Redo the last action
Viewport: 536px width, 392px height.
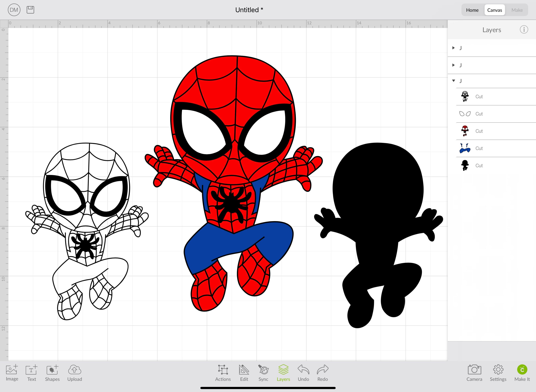point(323,373)
